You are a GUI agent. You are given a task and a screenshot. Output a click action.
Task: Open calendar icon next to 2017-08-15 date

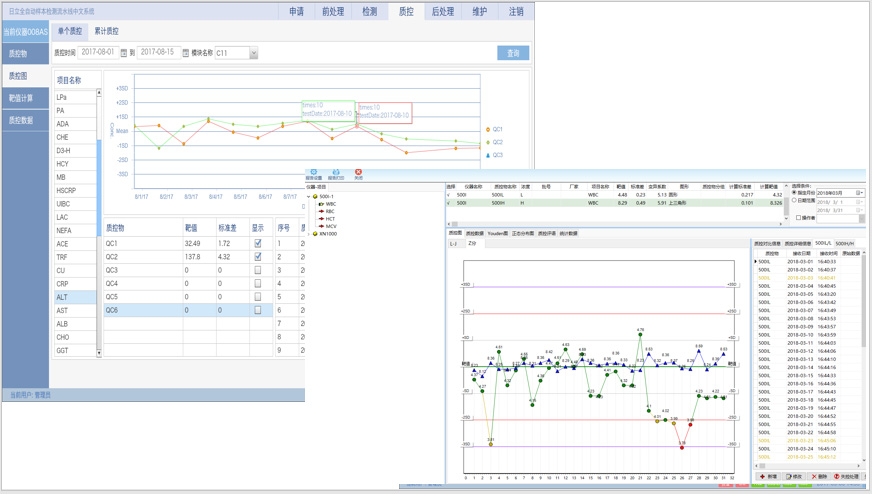[186, 53]
